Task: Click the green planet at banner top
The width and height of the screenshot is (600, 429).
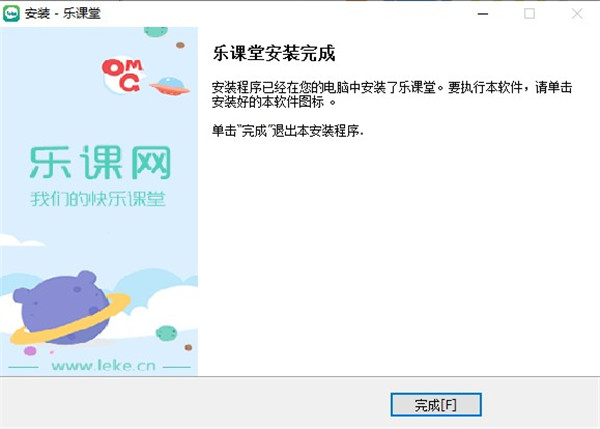Action: point(156,32)
